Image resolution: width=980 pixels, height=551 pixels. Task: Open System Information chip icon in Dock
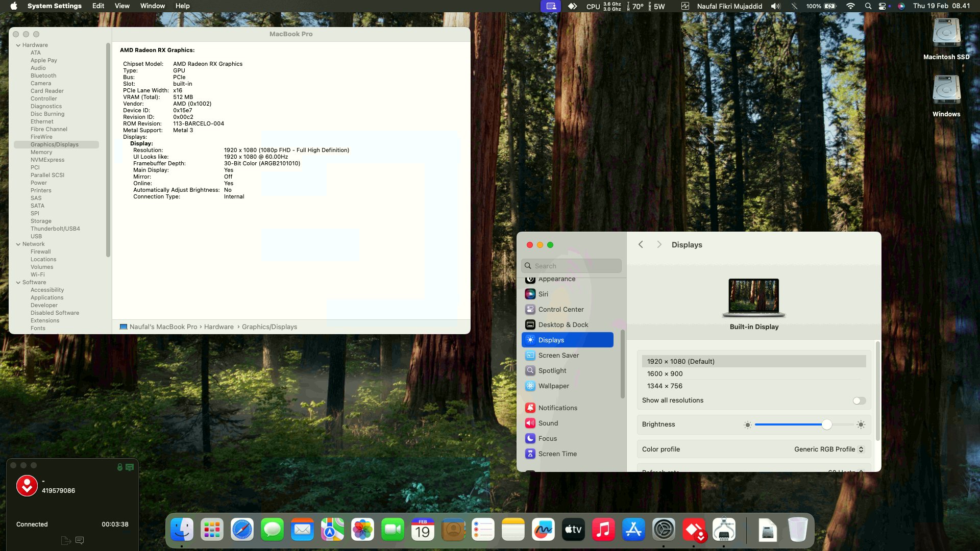click(x=724, y=530)
